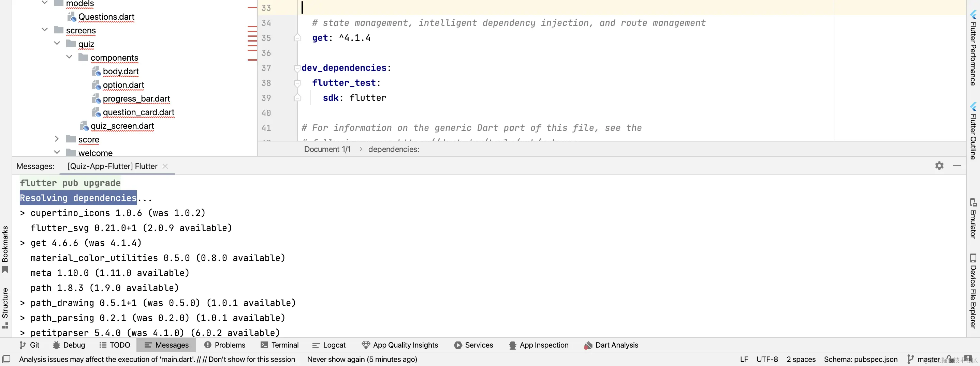Click Don't show for this session
This screenshot has width=980, height=366.
click(251, 359)
